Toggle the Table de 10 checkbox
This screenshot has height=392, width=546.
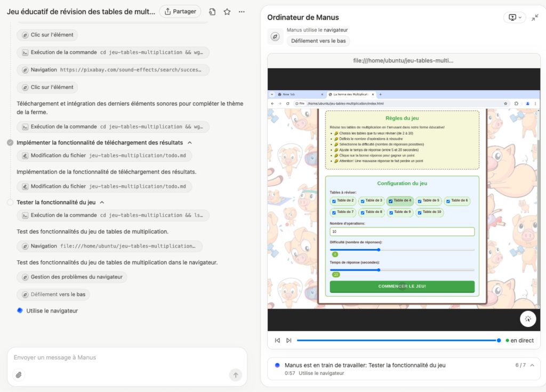[x=420, y=213]
